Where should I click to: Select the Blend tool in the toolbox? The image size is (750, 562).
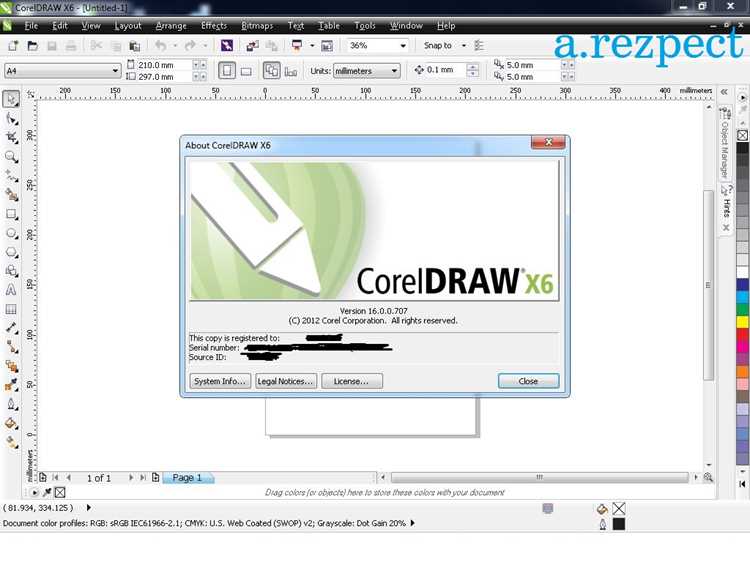11,366
